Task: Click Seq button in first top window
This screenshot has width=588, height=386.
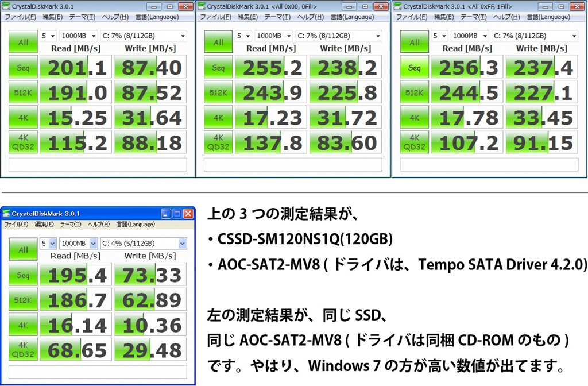Action: tap(23, 67)
